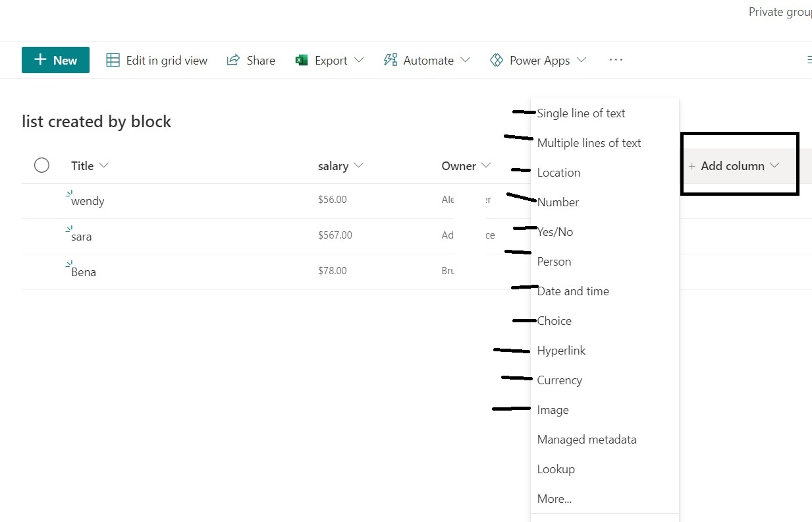Click the Share button

pyautogui.click(x=251, y=60)
